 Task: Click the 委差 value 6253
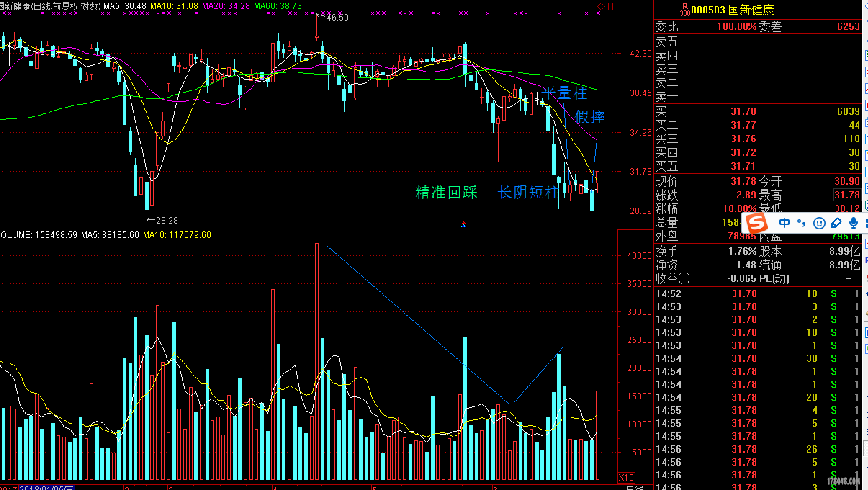click(848, 26)
